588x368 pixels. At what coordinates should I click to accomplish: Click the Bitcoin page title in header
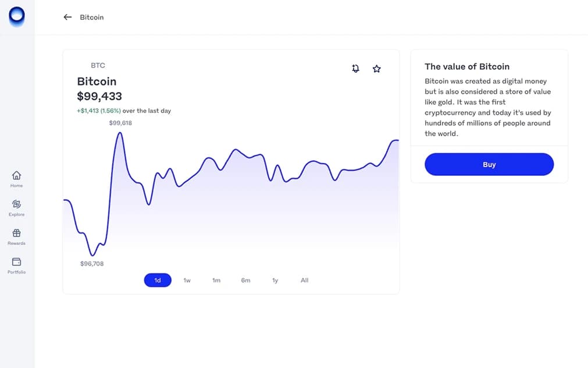(x=92, y=17)
